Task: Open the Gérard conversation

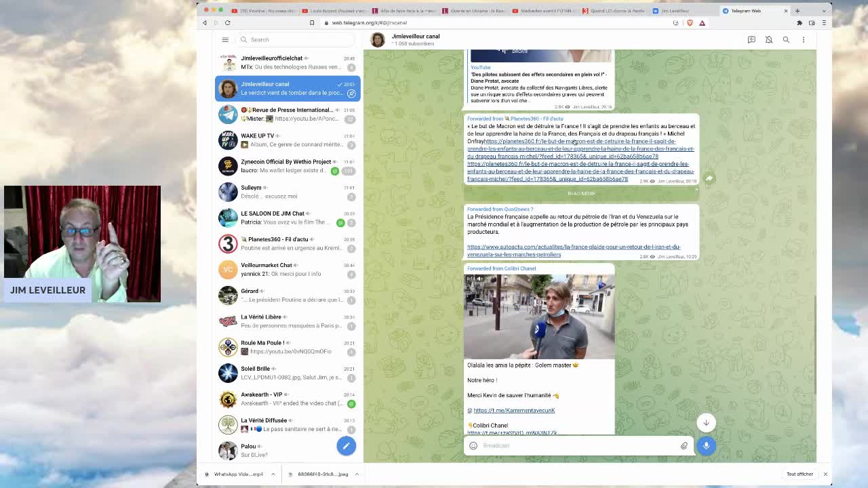Action: point(288,296)
